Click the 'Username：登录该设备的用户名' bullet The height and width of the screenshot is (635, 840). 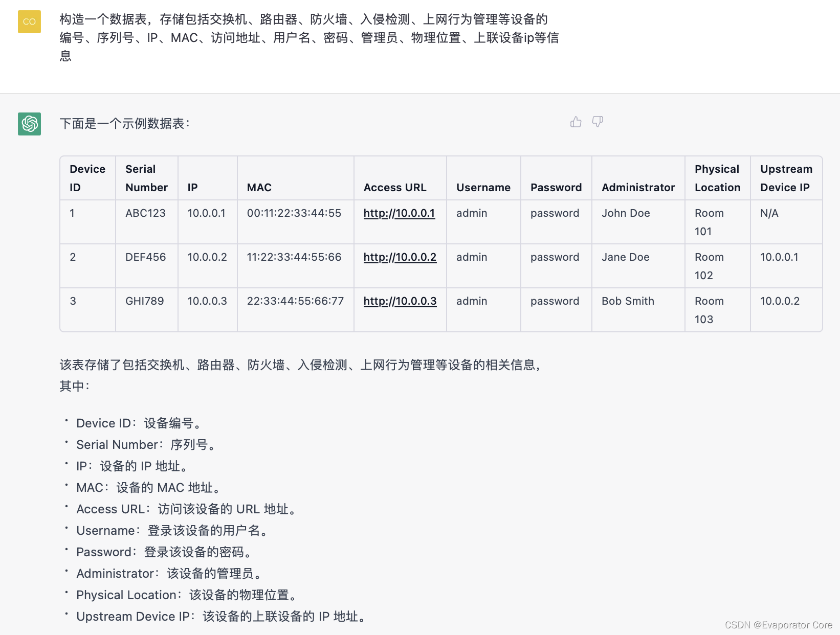[172, 531]
